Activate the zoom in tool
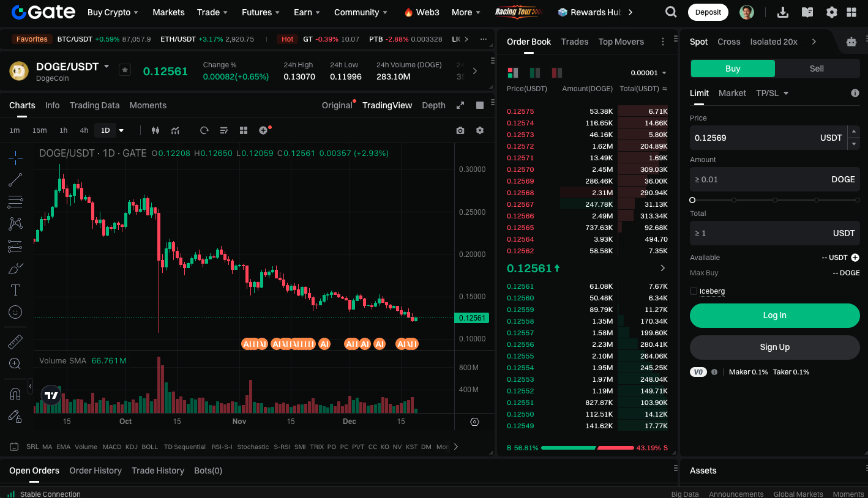 [x=15, y=363]
